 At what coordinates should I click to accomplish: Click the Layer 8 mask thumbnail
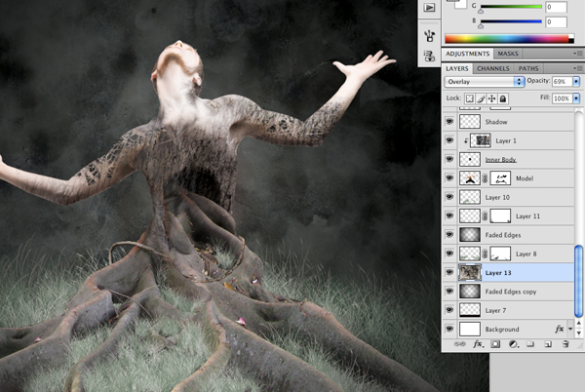(x=500, y=254)
